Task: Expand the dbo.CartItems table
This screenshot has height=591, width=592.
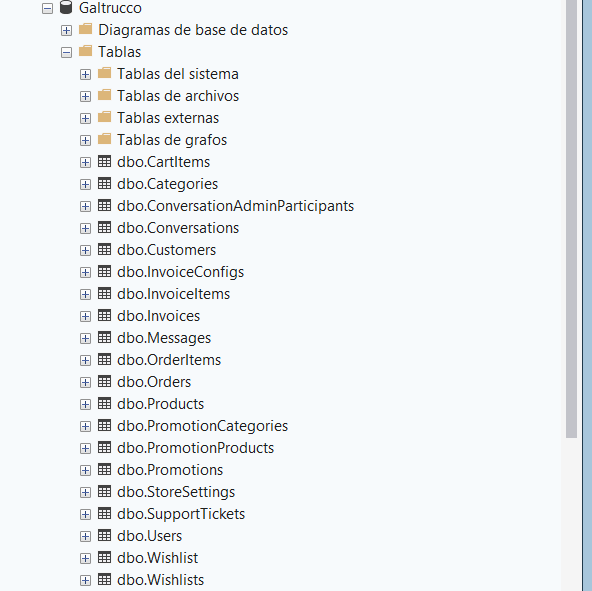Action: [85, 162]
